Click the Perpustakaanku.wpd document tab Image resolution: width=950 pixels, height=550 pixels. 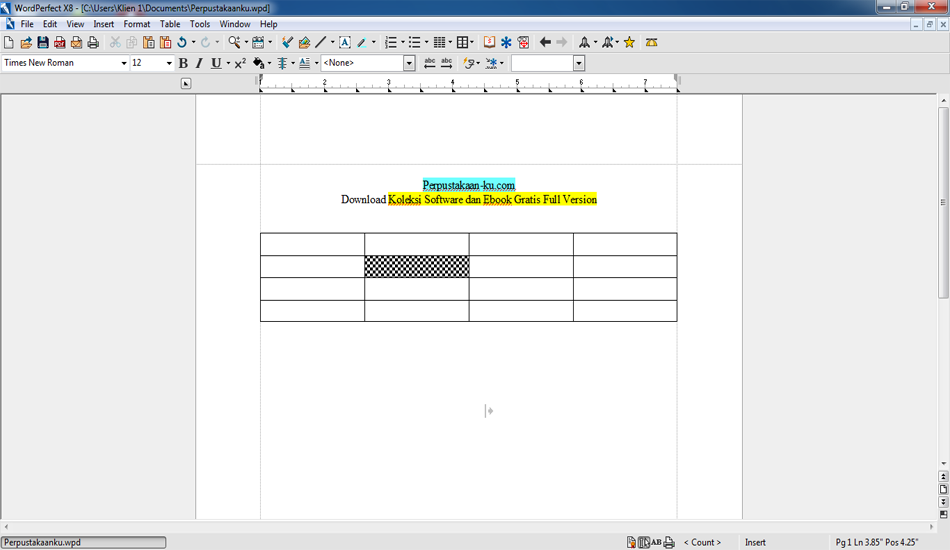pyautogui.click(x=84, y=542)
